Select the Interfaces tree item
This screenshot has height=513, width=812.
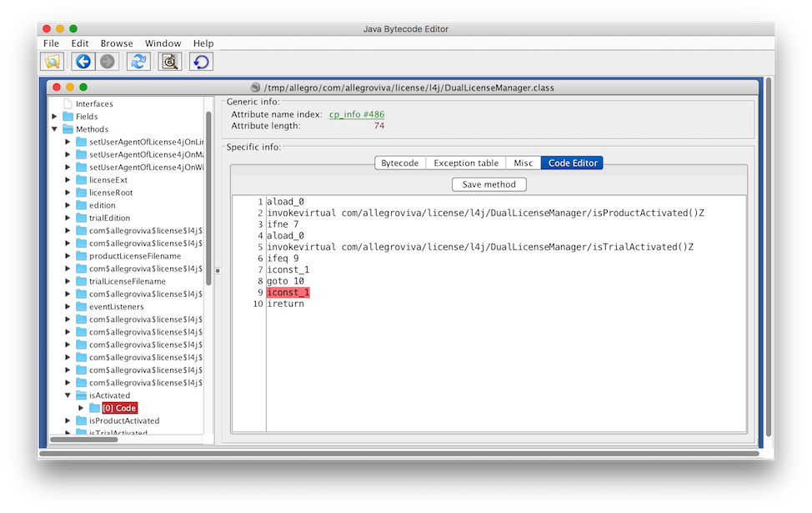point(94,103)
